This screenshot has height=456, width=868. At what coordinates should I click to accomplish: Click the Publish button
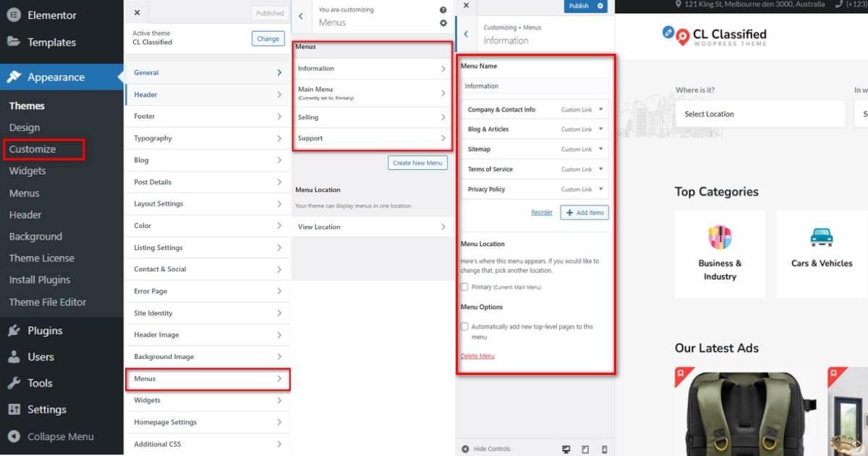pyautogui.click(x=579, y=6)
